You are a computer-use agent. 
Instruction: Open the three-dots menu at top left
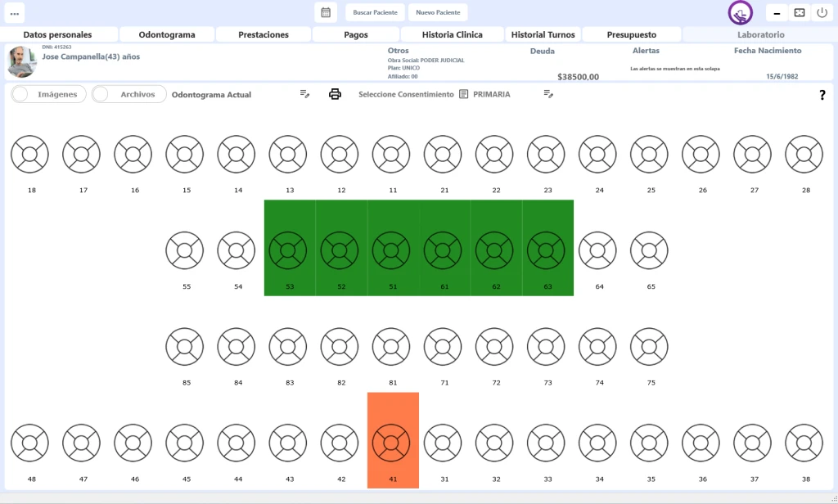pyautogui.click(x=15, y=13)
